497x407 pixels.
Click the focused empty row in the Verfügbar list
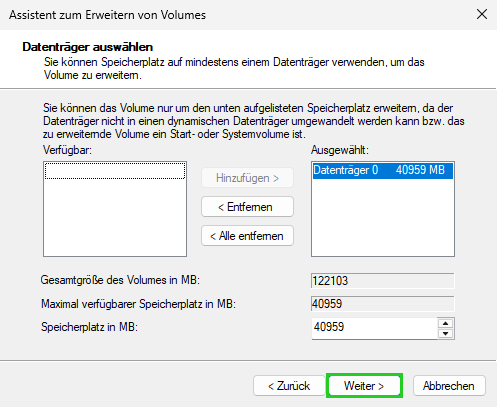click(115, 171)
